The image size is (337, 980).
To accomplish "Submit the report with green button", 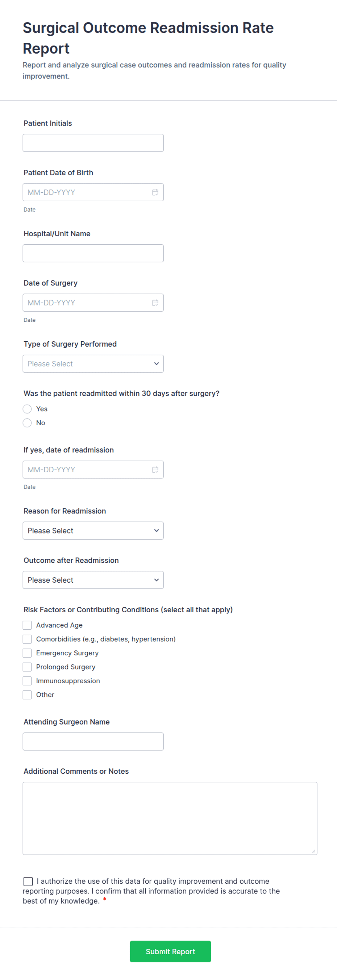I will 170,951.
